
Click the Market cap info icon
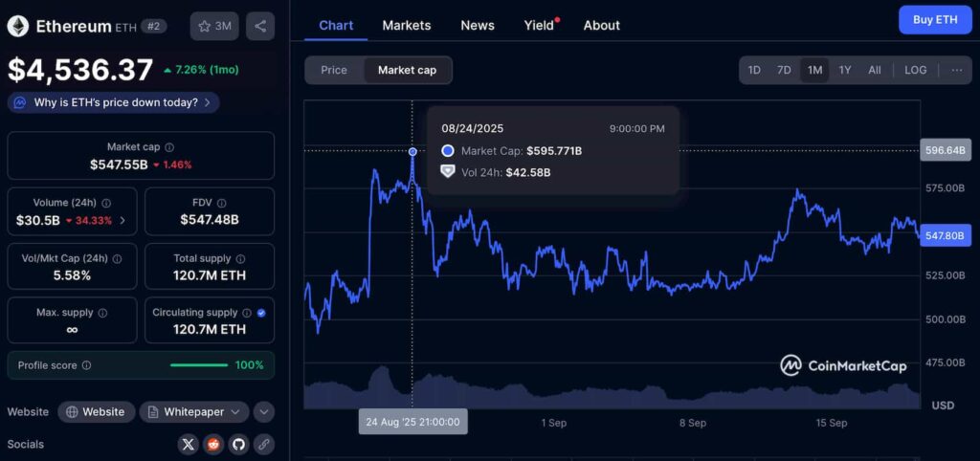click(x=169, y=147)
